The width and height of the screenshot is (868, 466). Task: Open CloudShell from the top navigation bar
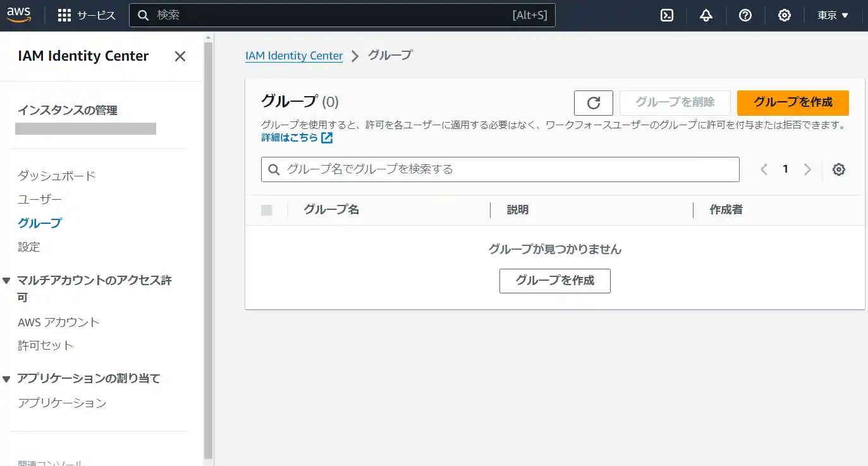click(x=666, y=15)
